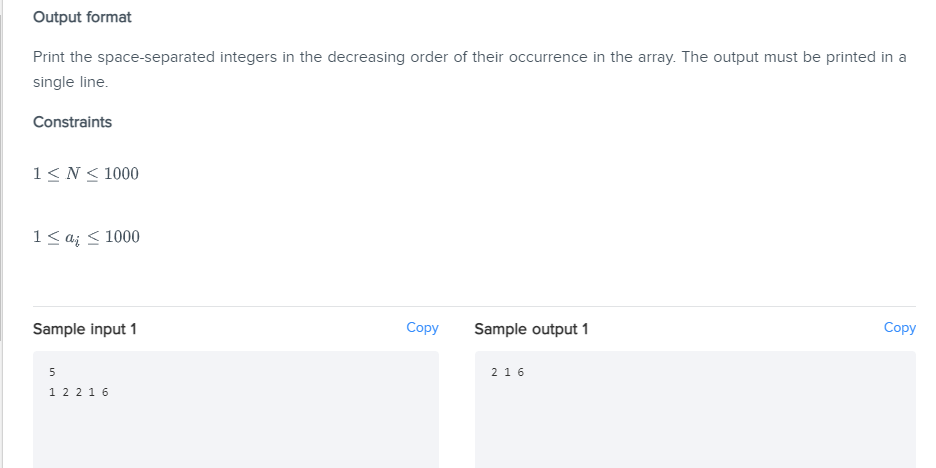Select the Sample input 1 label
936x468 pixels.
click(x=85, y=329)
